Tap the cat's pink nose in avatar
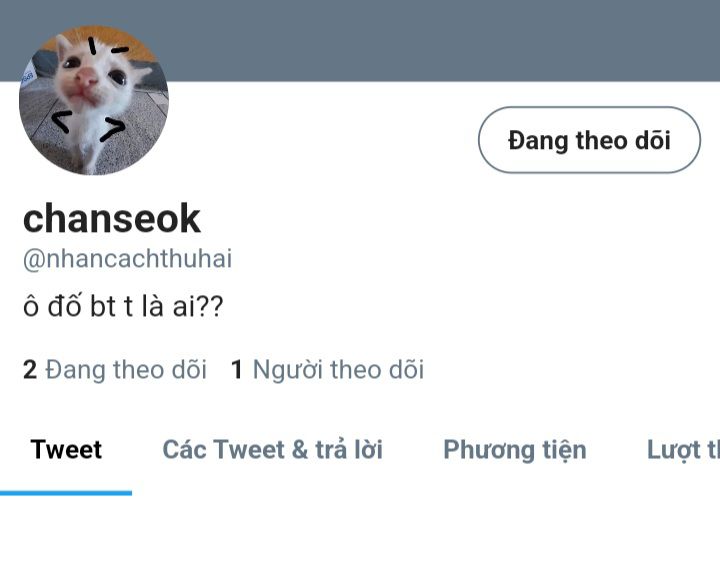 pos(86,77)
